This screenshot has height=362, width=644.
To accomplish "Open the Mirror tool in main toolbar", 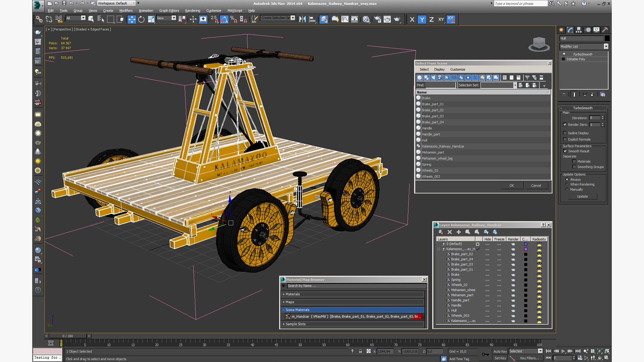I will pos(303,19).
